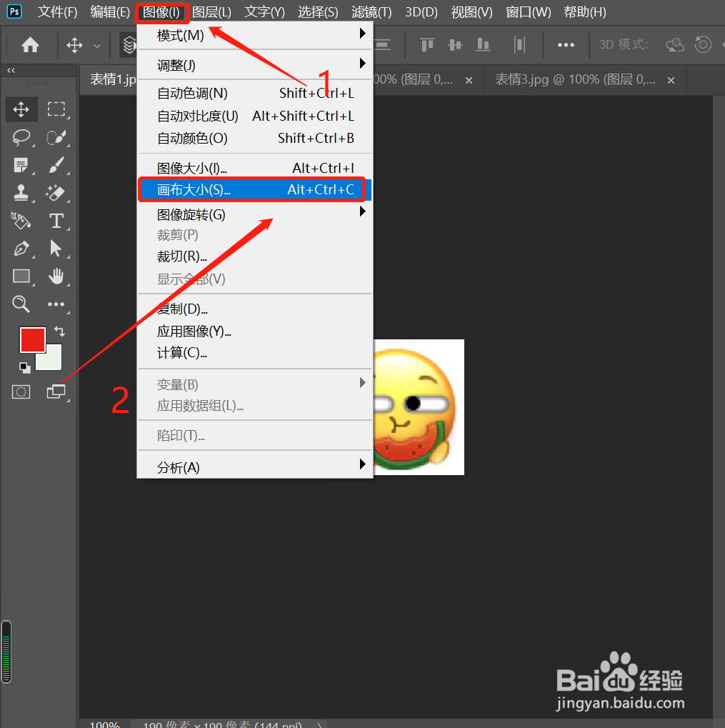Select the Paint Bucket tool

coord(21,221)
